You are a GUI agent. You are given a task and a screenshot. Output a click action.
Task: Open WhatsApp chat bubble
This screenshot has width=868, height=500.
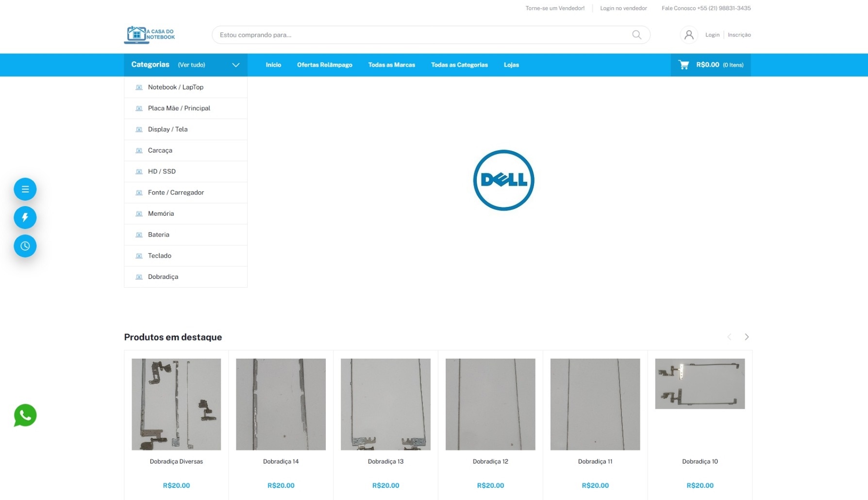coord(25,415)
